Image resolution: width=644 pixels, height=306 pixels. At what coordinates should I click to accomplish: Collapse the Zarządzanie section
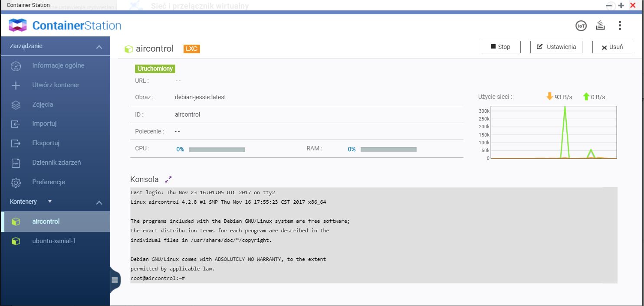99,47
